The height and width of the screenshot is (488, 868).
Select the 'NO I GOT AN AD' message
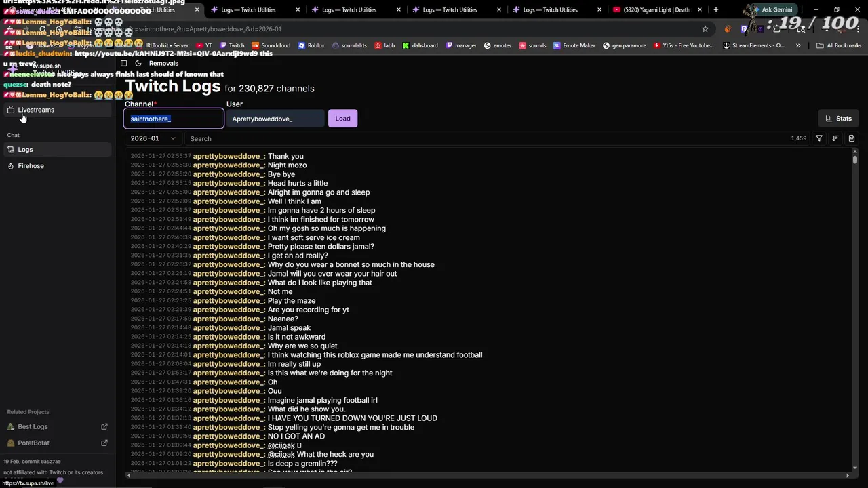pyautogui.click(x=296, y=436)
